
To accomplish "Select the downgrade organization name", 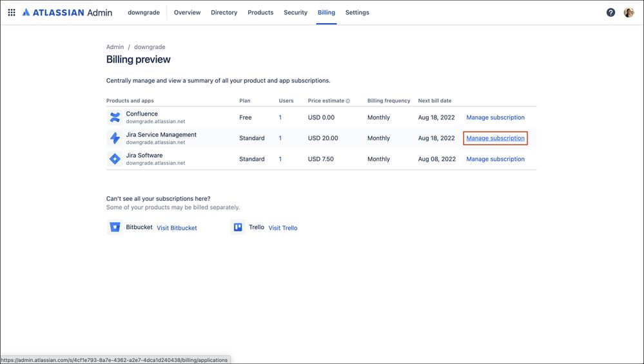I will coord(144,12).
